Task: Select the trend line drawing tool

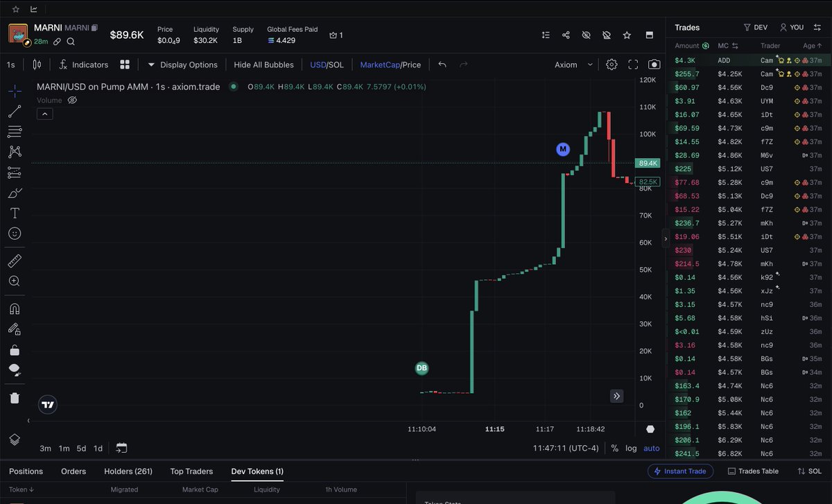Action: coord(15,111)
